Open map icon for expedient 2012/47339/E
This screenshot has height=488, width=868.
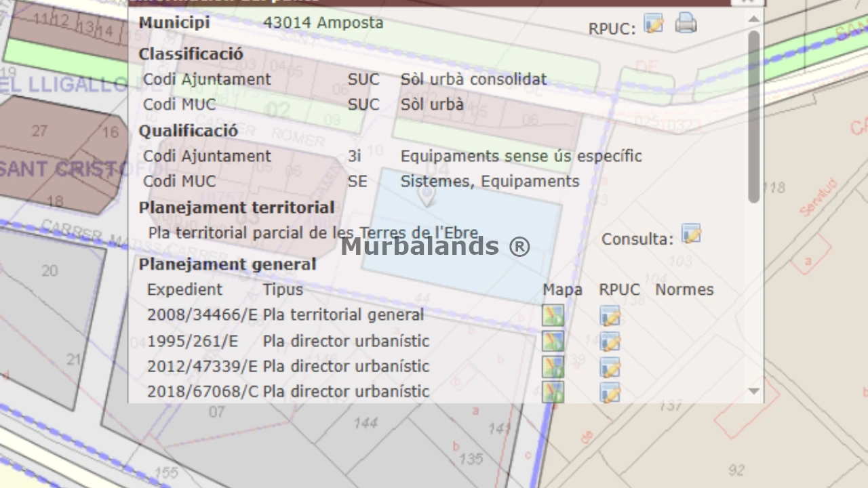[x=553, y=367]
